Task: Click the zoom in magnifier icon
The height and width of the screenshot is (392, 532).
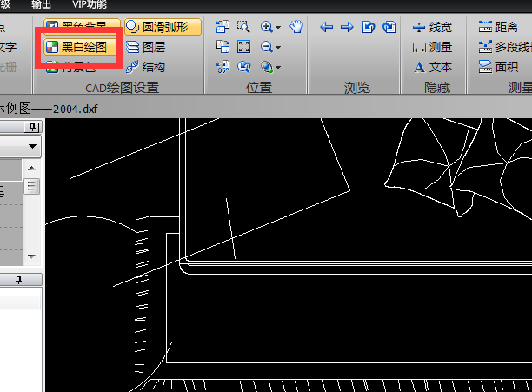Action: click(267, 27)
